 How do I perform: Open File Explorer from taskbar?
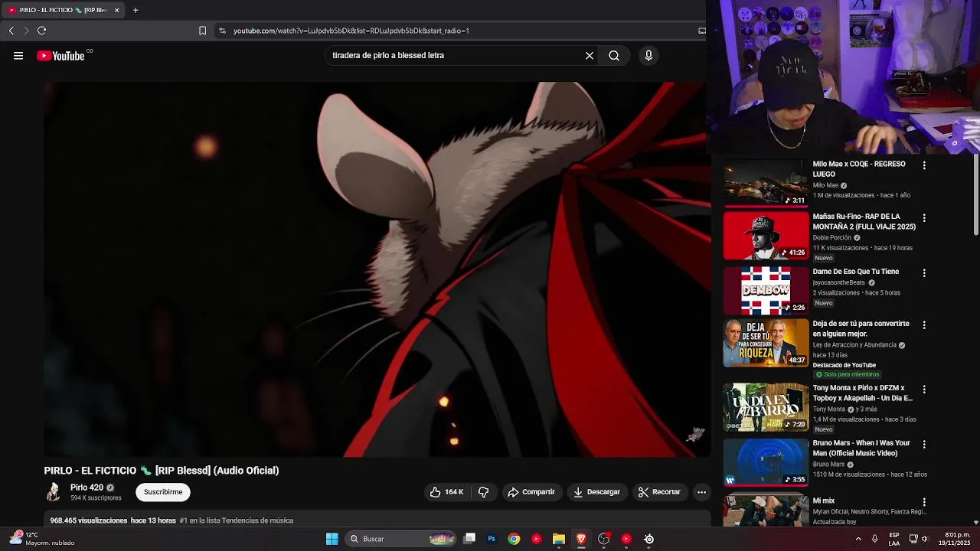(x=559, y=539)
